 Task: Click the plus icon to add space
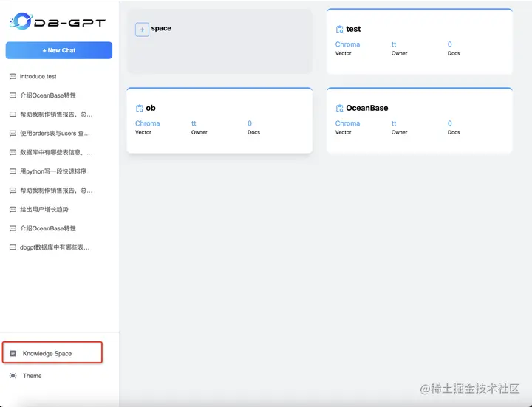[142, 30]
